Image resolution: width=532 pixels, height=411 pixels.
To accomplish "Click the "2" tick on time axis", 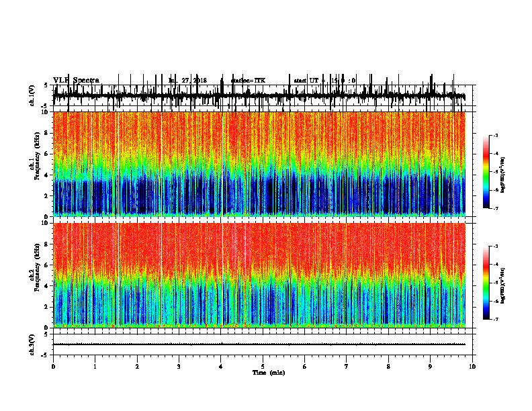I will [x=137, y=367].
